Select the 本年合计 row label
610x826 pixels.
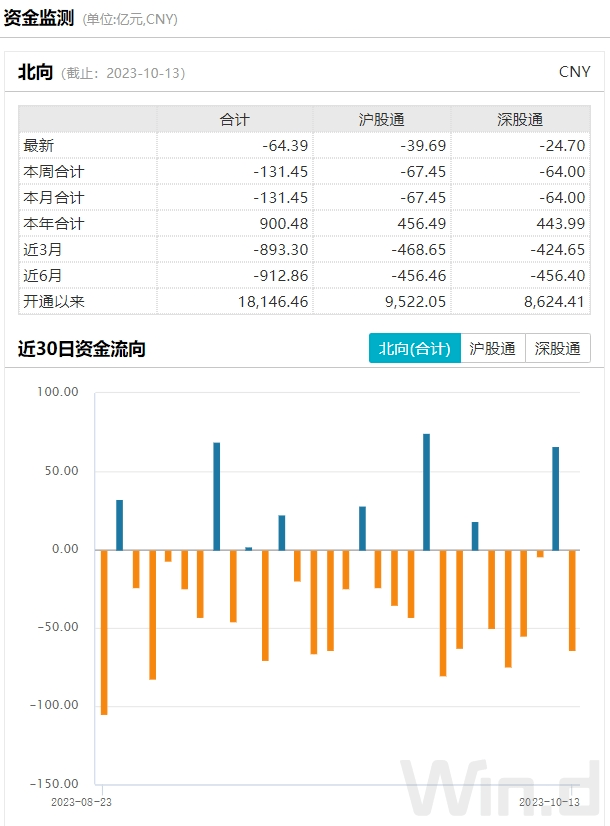click(x=53, y=223)
